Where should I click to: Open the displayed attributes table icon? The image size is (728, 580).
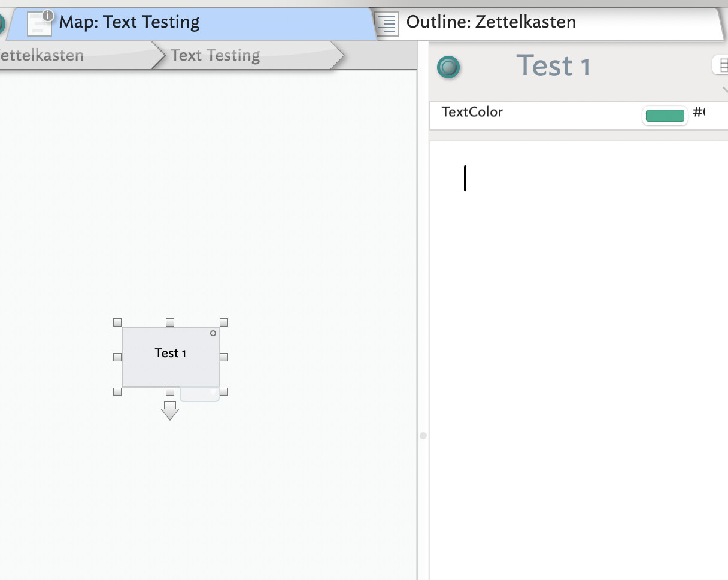point(721,65)
